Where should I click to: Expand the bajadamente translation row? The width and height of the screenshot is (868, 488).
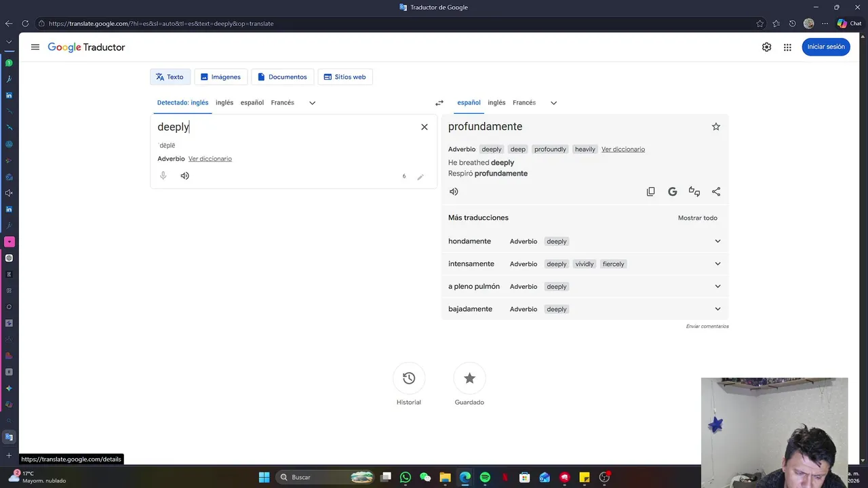click(x=717, y=309)
